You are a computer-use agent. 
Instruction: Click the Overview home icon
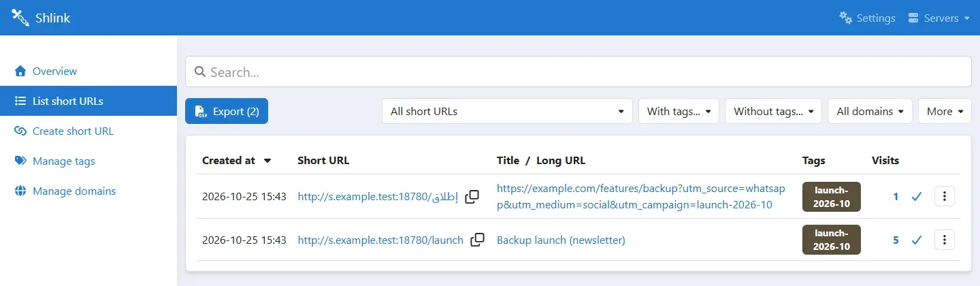coord(20,71)
